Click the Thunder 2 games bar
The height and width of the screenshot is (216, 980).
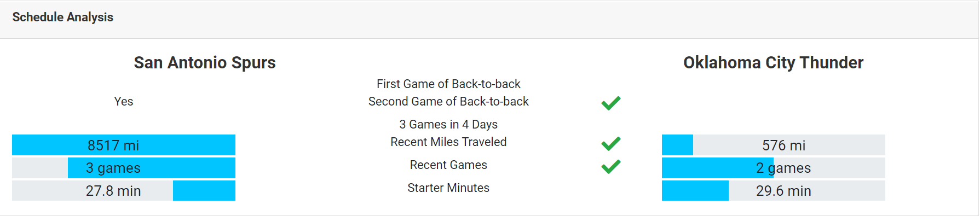coord(774,168)
